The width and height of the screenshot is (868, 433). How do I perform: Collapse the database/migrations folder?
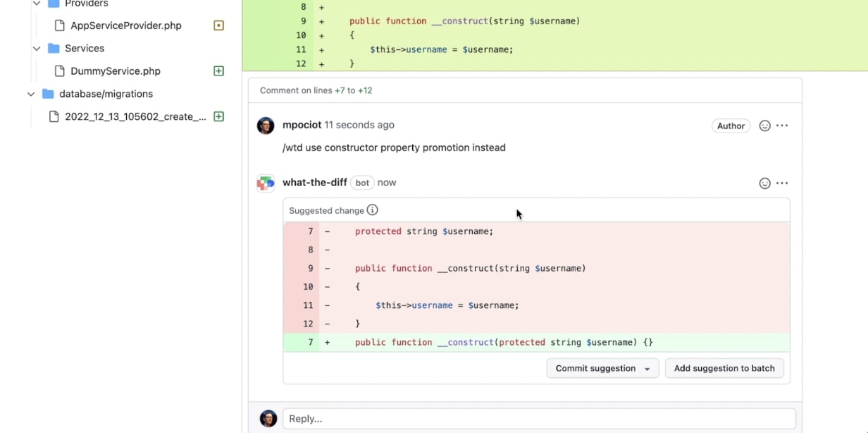coord(31,94)
